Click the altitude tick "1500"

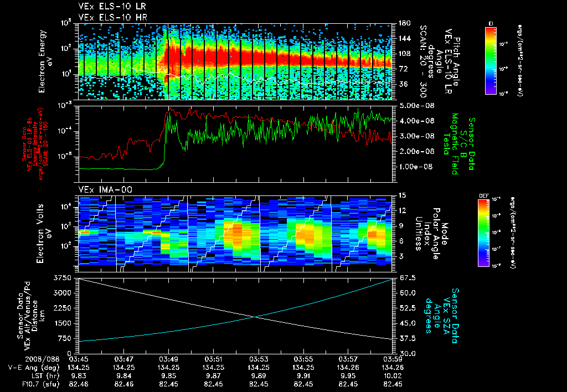coord(63,323)
